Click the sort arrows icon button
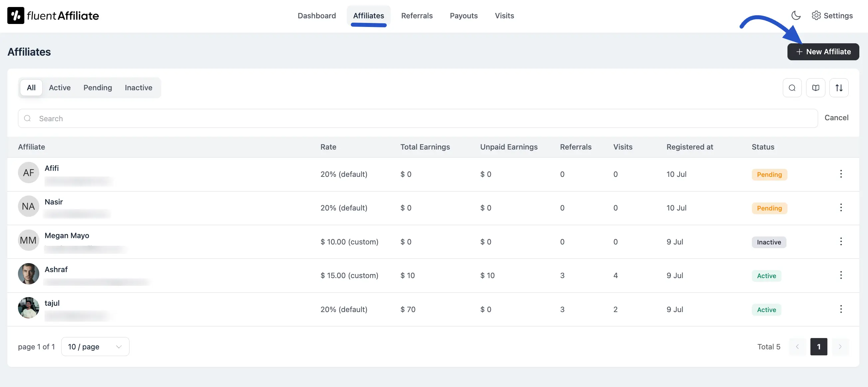The image size is (868, 387). pyautogui.click(x=839, y=88)
